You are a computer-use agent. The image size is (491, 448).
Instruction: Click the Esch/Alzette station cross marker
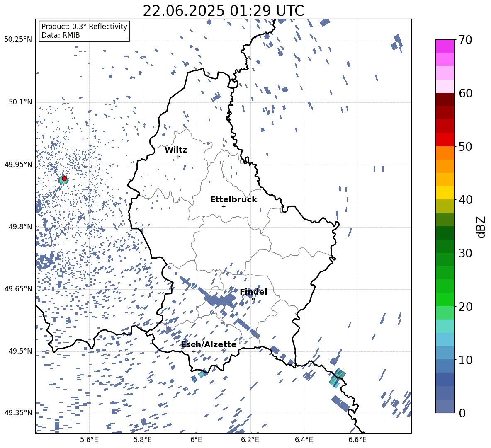coord(194,351)
